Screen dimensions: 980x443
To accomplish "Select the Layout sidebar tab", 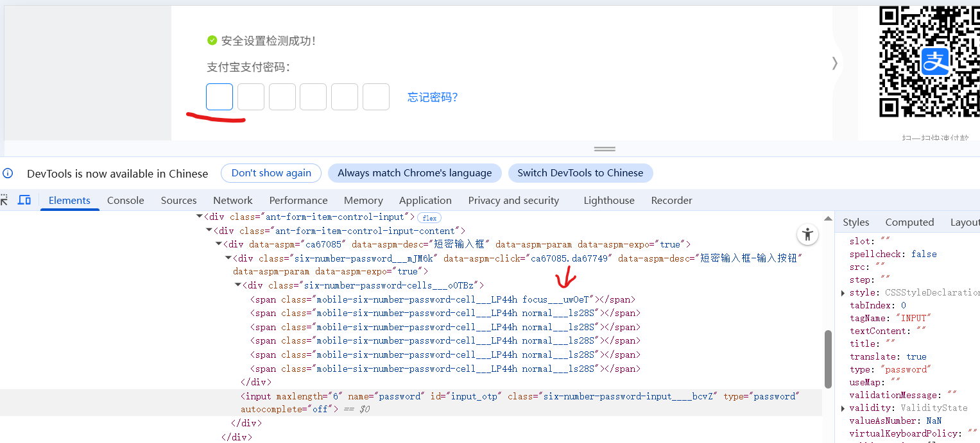I will [964, 222].
